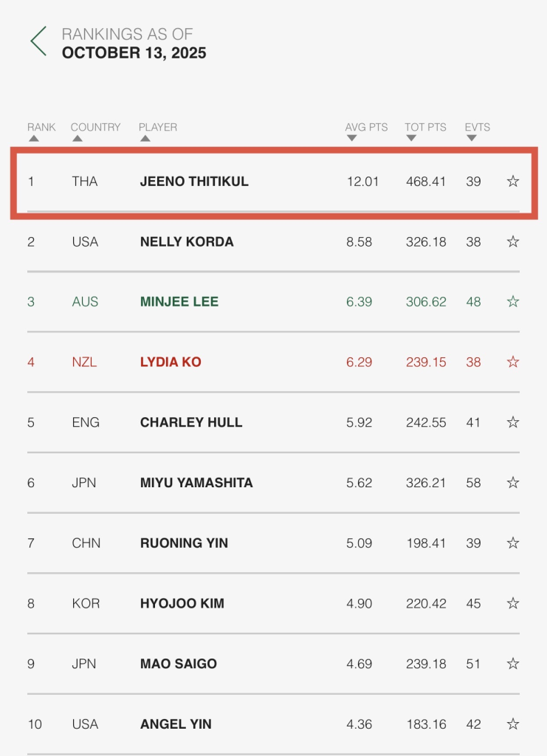
Task: Click the star beside Angel Yin
Action: (513, 724)
